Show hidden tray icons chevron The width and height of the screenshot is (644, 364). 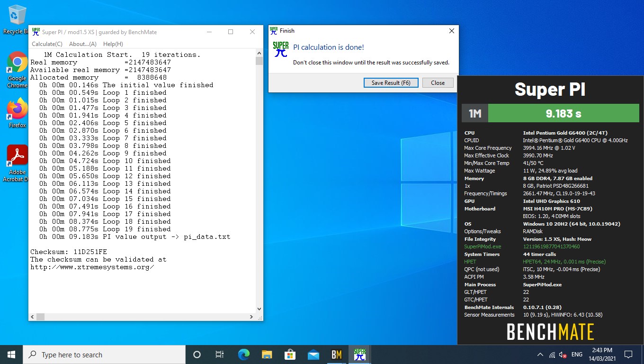point(540,355)
